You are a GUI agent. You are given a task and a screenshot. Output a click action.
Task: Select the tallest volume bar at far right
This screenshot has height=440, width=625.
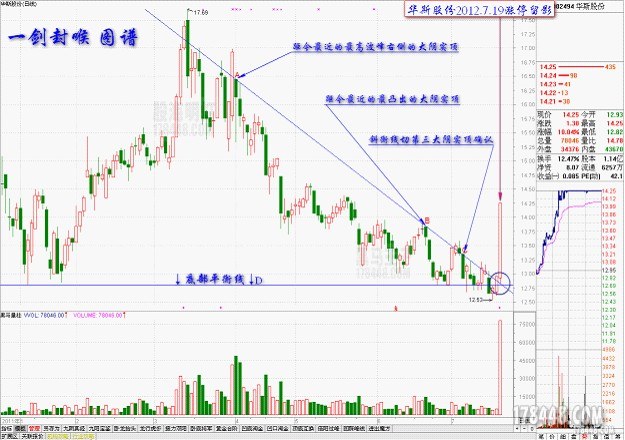pos(500,367)
